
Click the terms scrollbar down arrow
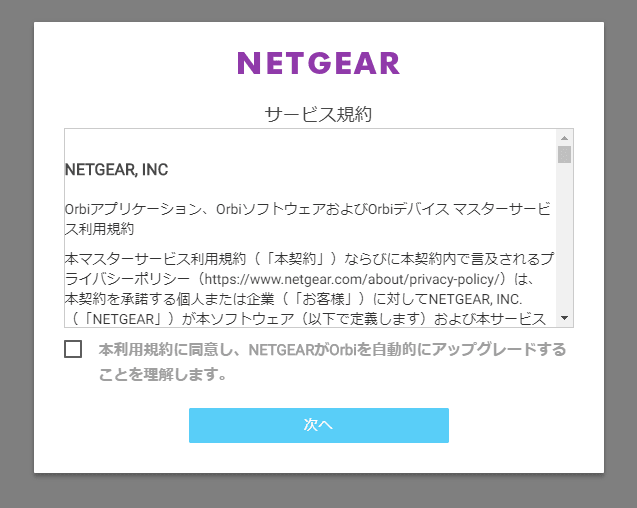coord(564,318)
